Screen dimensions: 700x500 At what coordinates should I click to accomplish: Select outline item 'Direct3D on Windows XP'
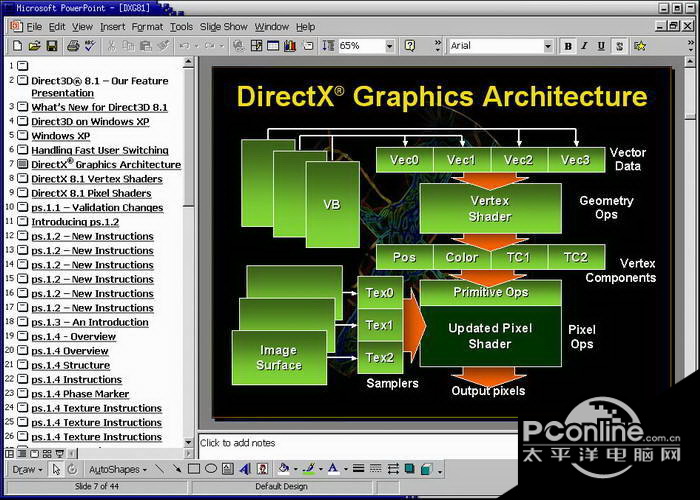(x=90, y=121)
